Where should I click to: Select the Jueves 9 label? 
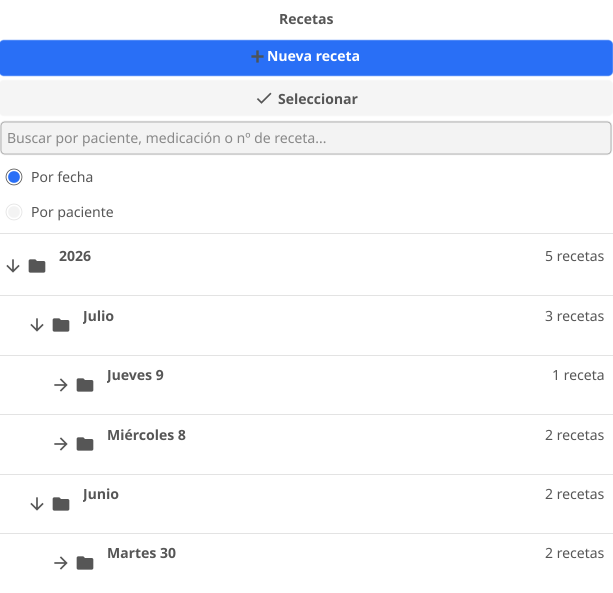click(135, 375)
